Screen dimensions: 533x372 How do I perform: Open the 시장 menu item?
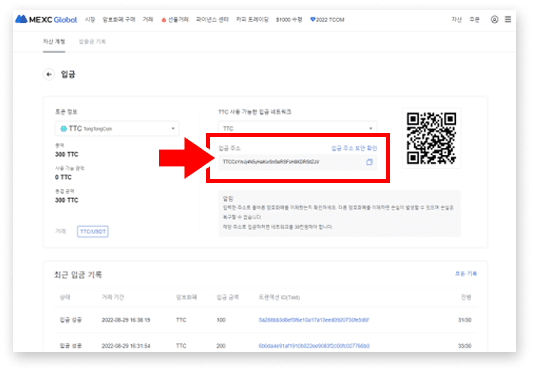(90, 20)
